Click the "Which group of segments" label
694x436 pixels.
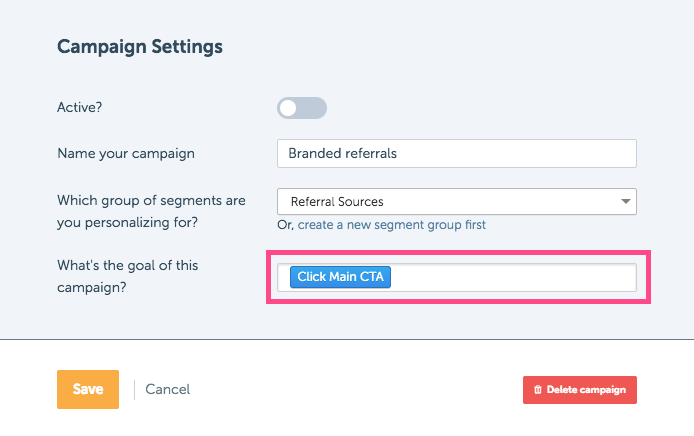pos(151,211)
